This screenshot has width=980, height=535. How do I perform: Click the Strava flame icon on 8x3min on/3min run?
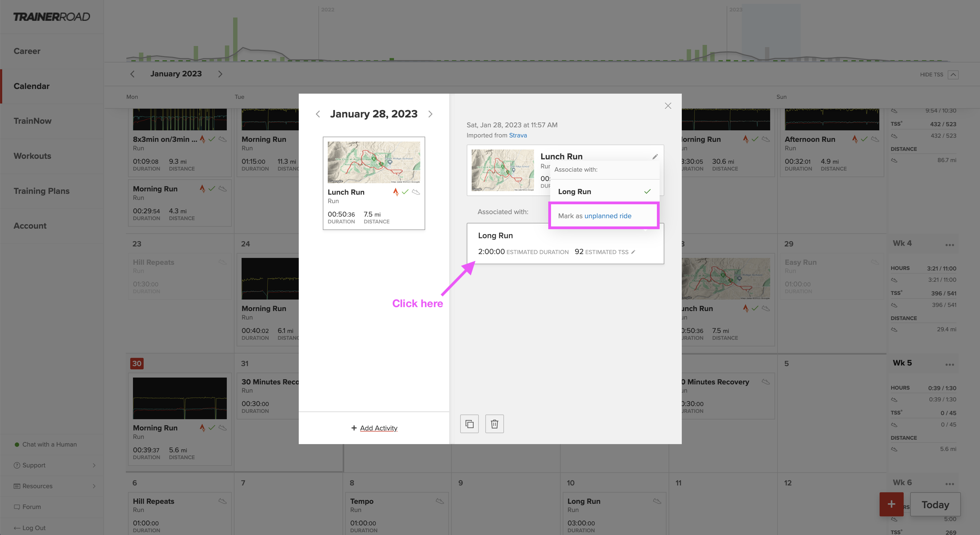click(202, 139)
